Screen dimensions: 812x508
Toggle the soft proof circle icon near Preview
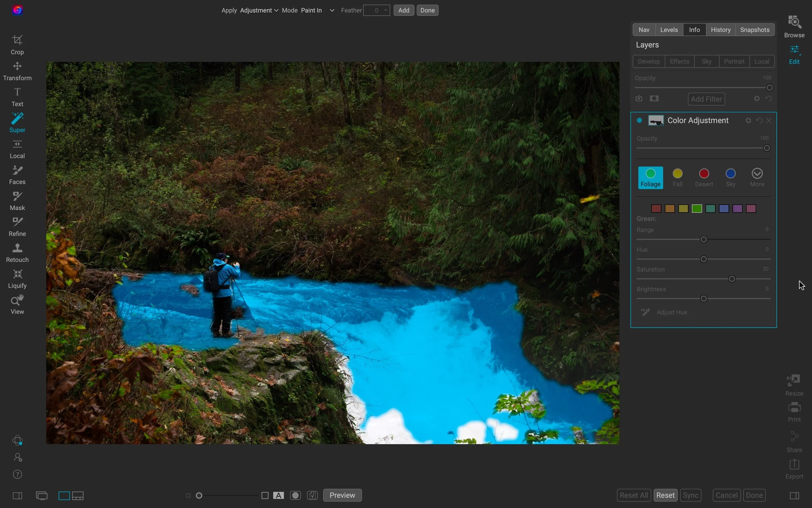click(295, 495)
